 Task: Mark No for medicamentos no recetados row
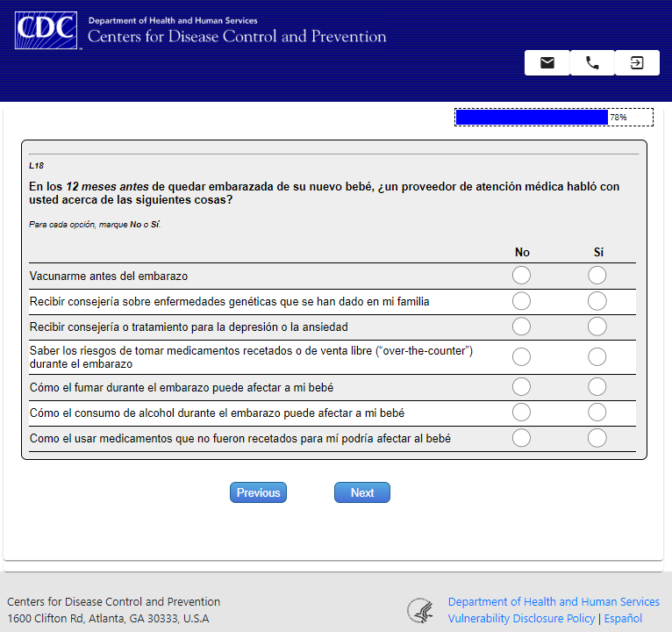(521, 438)
